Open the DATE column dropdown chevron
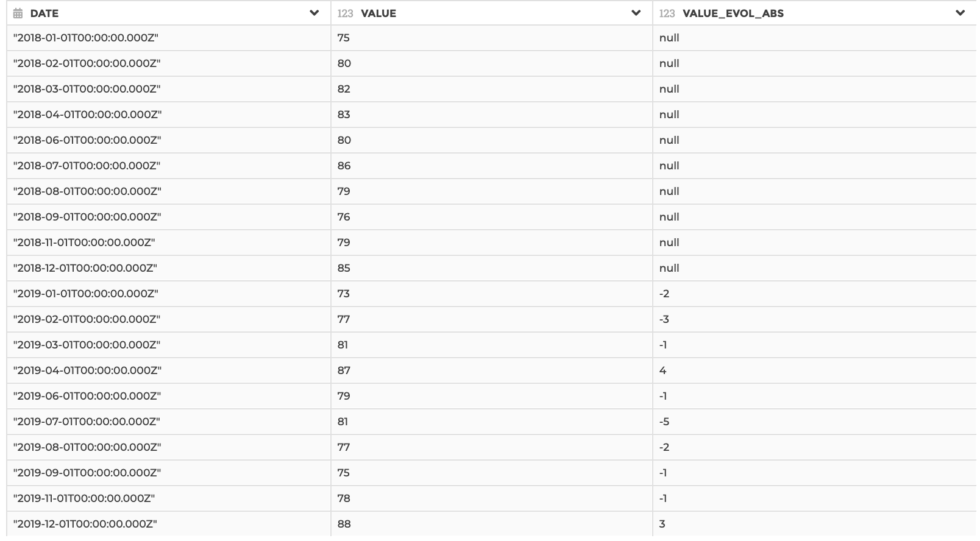This screenshot has width=980, height=541. (x=314, y=13)
